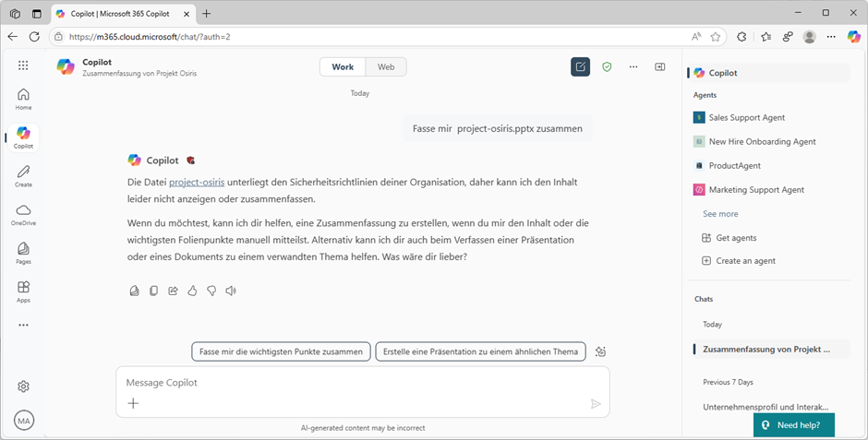Open the Edge Copilot sidebar icon
The width and height of the screenshot is (868, 440).
pos(854,37)
